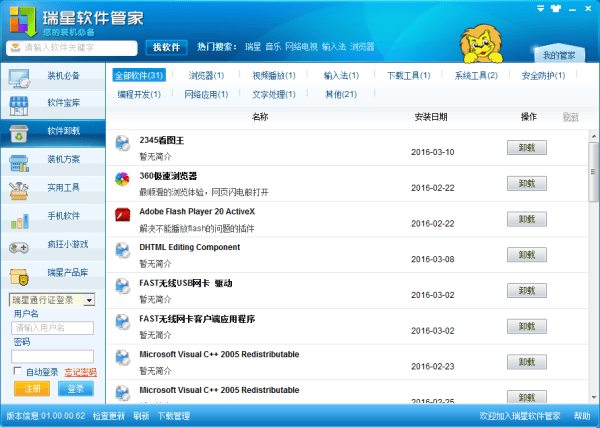Open the 手机软件 sidebar icon
This screenshot has height=428, width=600.
pyautogui.click(x=20, y=221)
